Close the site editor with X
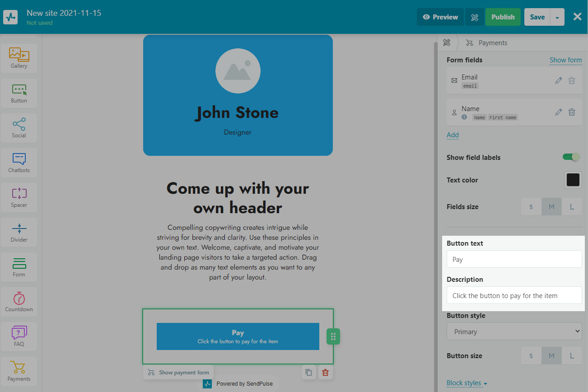The height and width of the screenshot is (392, 588). [x=577, y=17]
